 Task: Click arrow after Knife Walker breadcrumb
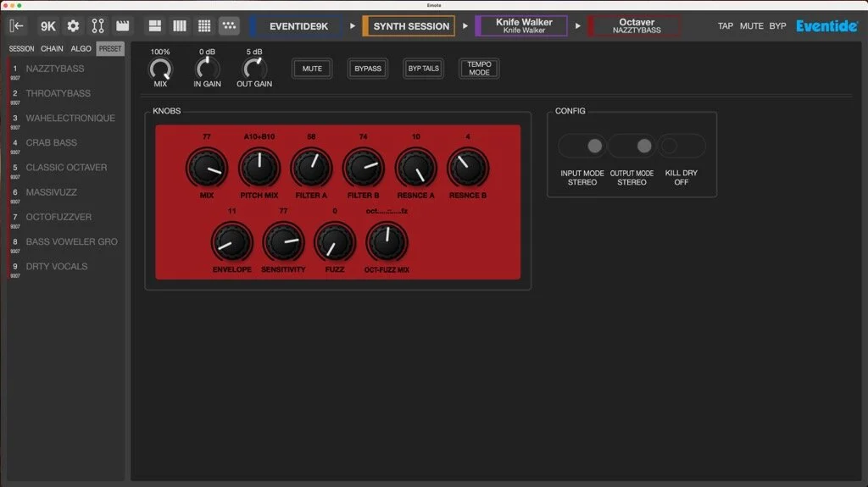tap(578, 26)
